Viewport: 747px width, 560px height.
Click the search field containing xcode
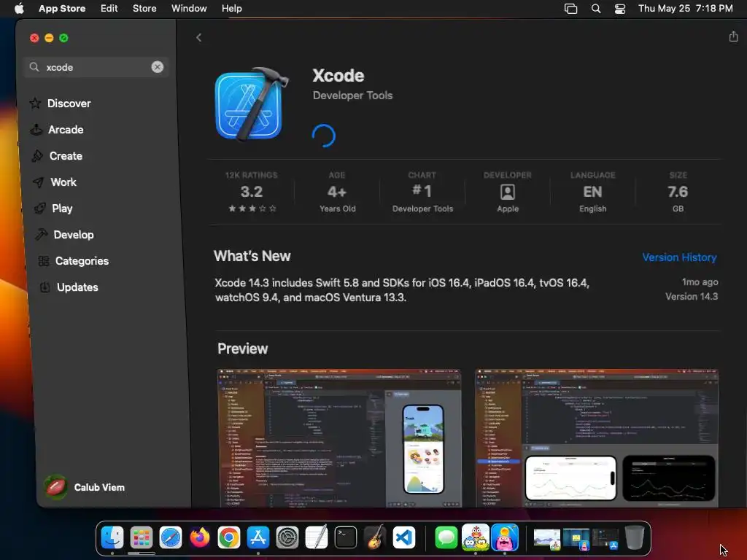pos(96,67)
